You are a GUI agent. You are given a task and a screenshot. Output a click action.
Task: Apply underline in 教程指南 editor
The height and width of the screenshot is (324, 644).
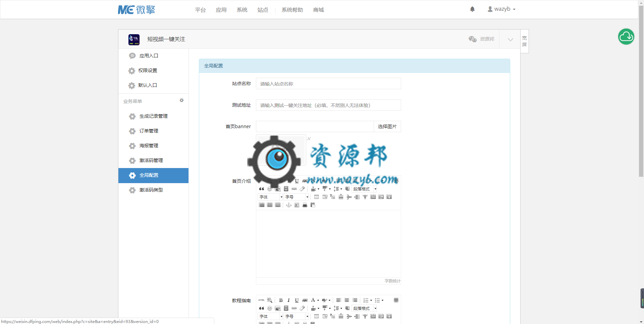(x=297, y=300)
